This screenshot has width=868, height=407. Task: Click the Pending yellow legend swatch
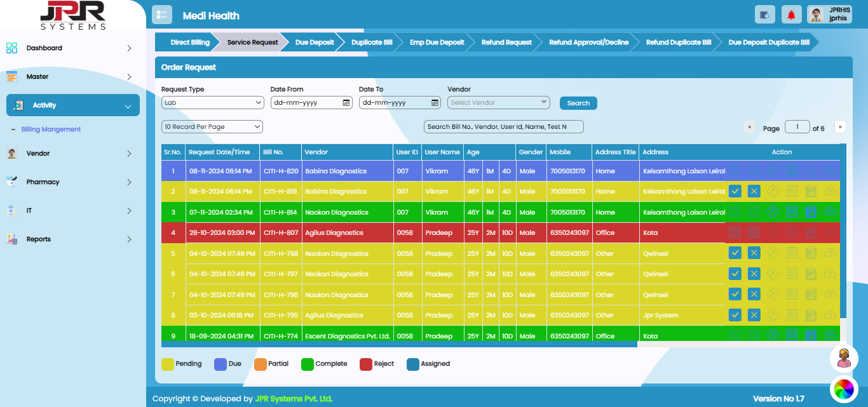pyautogui.click(x=168, y=364)
